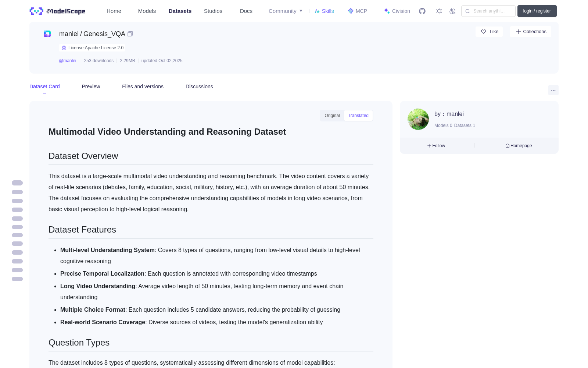588x368 pixels.
Task: Visit manlei's Homepage
Action: coord(519,146)
